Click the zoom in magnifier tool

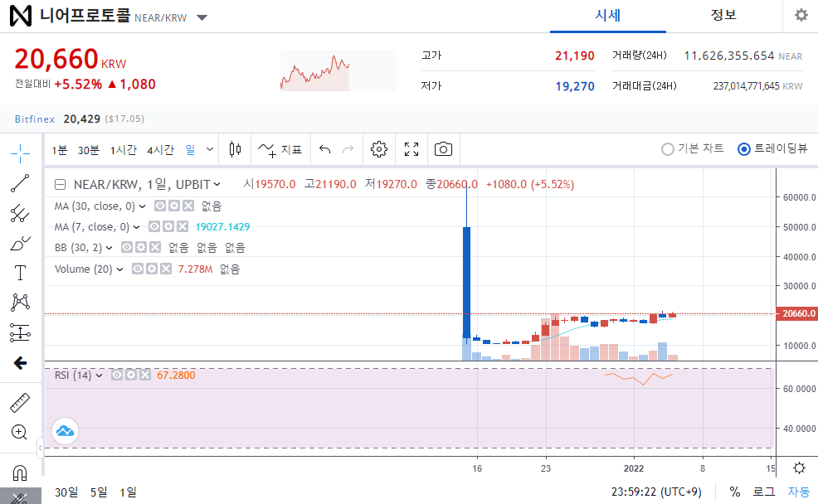(x=20, y=432)
